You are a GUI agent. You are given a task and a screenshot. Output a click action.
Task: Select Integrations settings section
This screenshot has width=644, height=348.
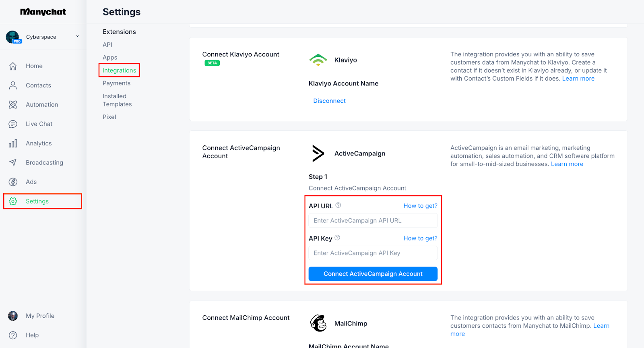click(x=119, y=70)
